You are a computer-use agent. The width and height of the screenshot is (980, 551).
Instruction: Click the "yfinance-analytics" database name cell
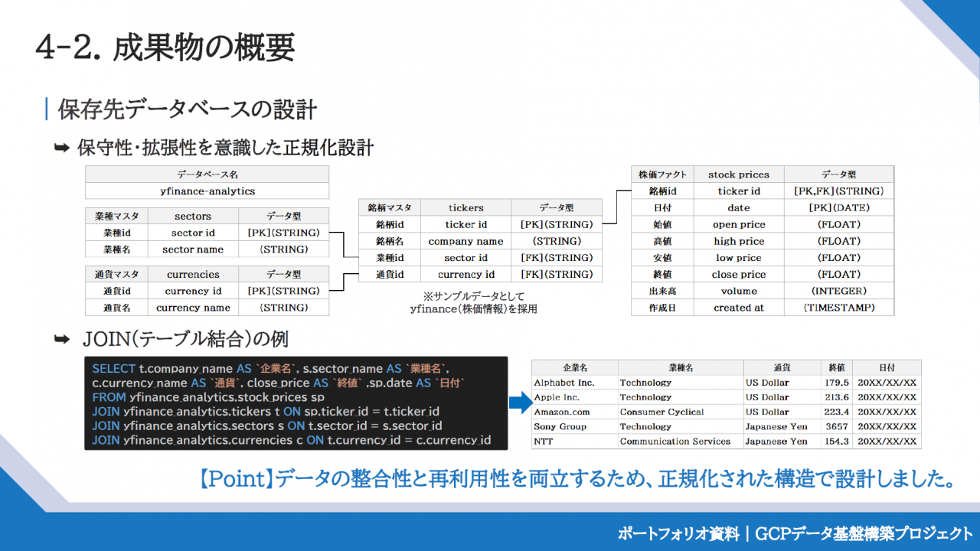[x=207, y=191]
